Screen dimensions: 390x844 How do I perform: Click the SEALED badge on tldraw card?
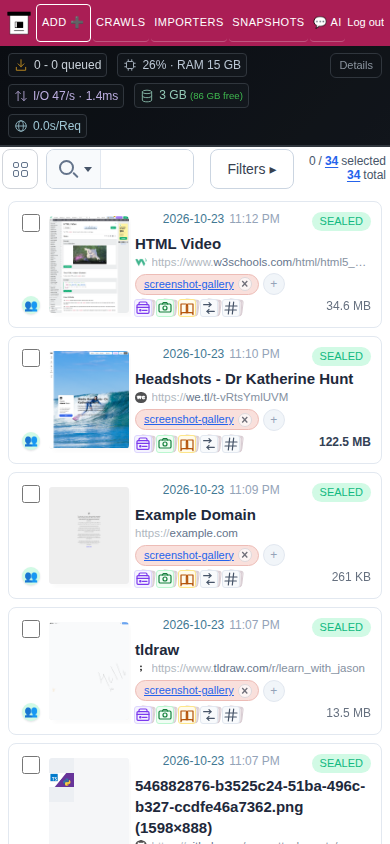342,628
